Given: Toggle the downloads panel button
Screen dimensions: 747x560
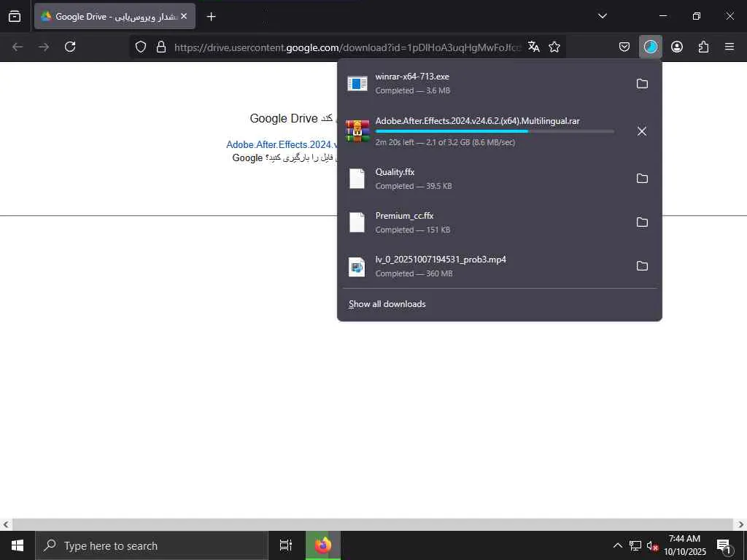Looking at the screenshot, I should [650, 47].
